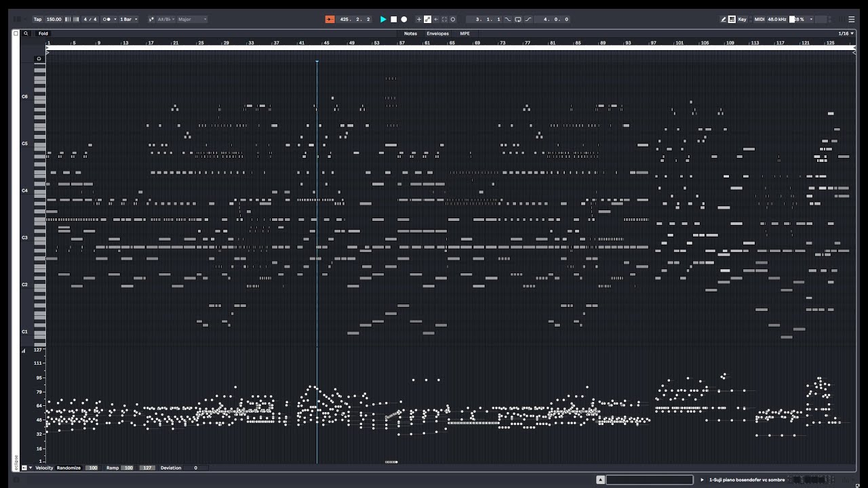Start playback with the Play button
The width and height of the screenshot is (868, 488).
382,19
